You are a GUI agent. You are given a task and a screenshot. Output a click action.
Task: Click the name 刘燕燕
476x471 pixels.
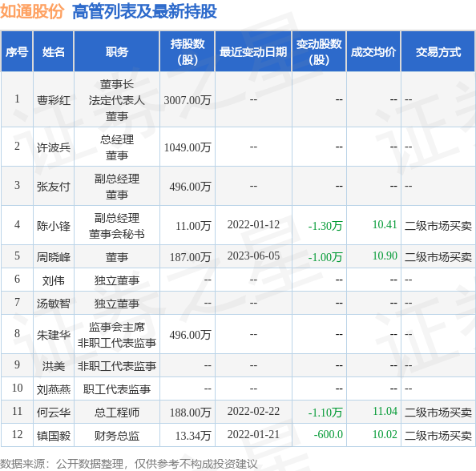[x=54, y=389]
